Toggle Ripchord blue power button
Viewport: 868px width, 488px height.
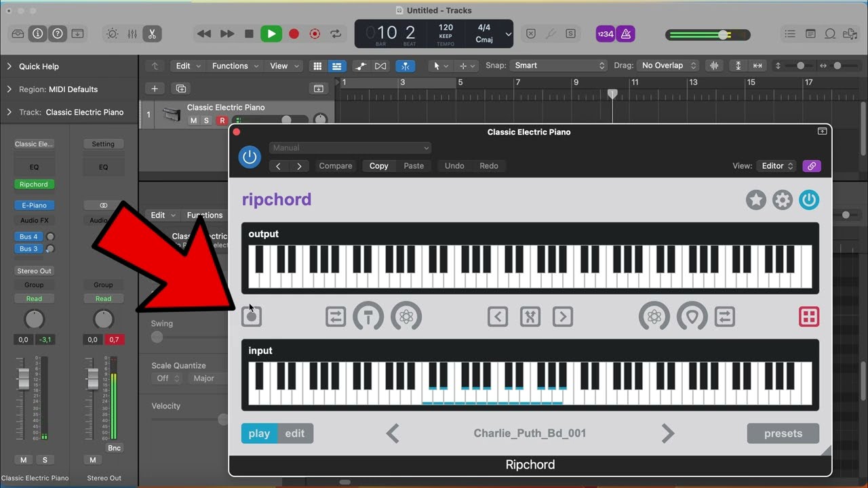pyautogui.click(x=809, y=200)
